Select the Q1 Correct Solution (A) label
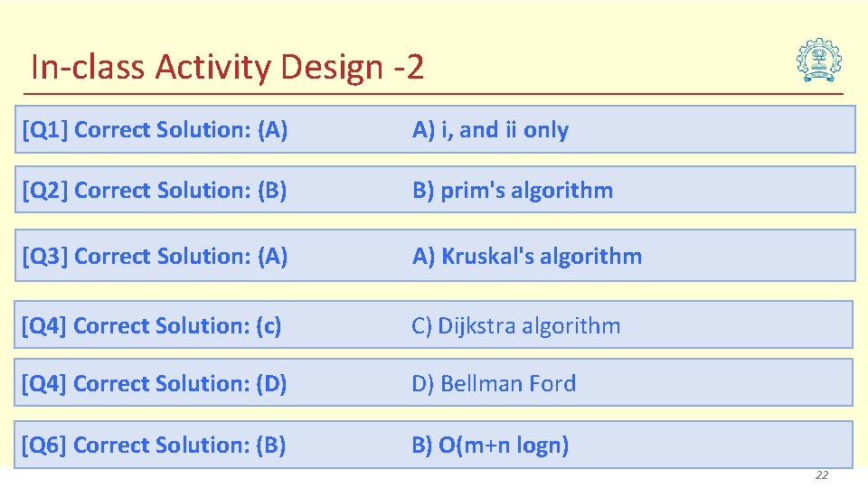 pyautogui.click(x=155, y=130)
